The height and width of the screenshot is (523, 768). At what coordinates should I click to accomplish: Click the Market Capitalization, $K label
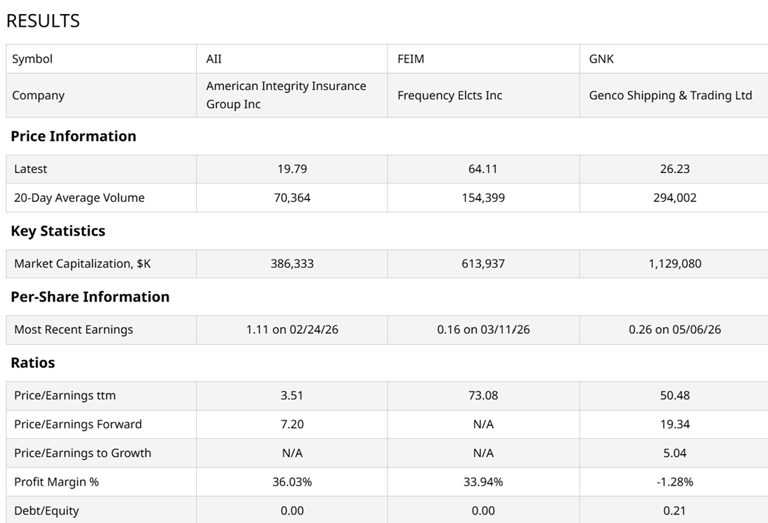[82, 264]
